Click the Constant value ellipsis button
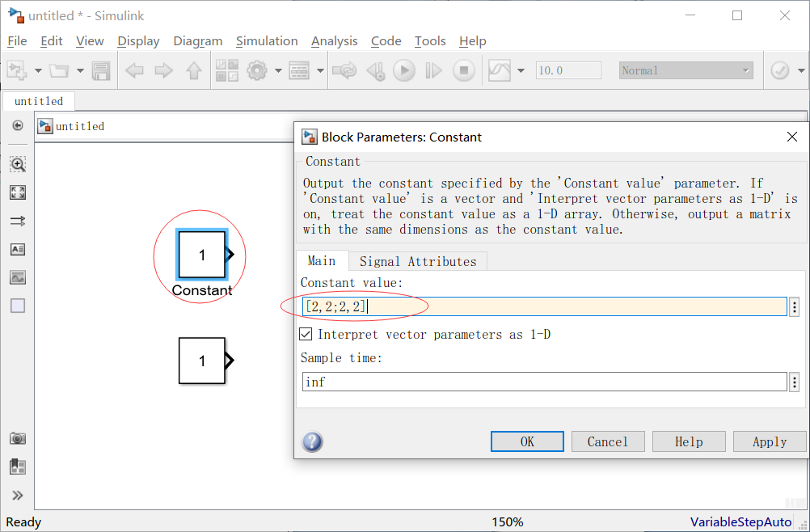This screenshot has width=810, height=532. 794,306
